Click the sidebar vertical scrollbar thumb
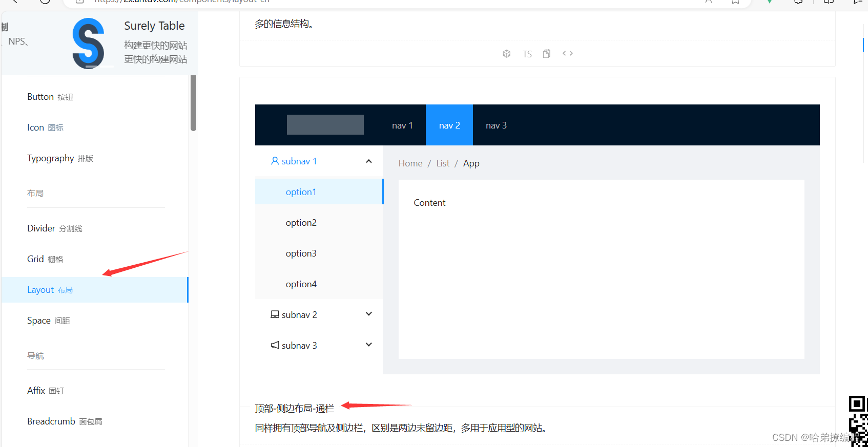Screen dimensions: 868x447 coord(193,102)
